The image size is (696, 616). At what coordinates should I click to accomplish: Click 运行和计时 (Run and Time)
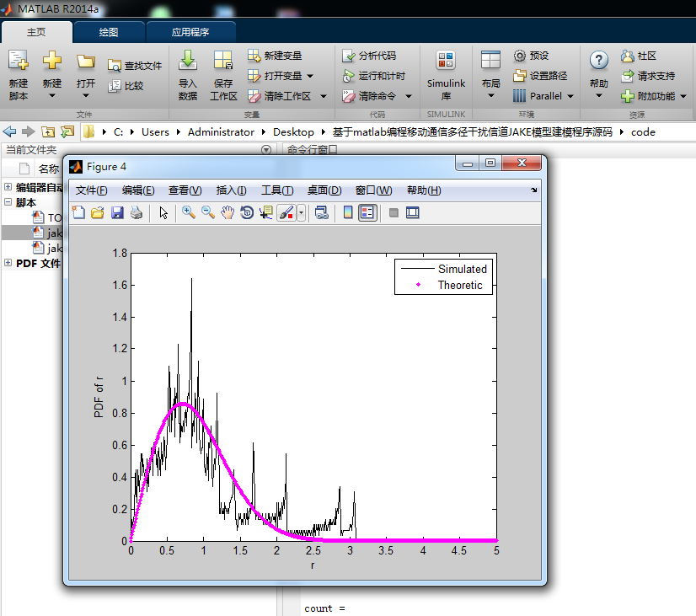[x=373, y=76]
